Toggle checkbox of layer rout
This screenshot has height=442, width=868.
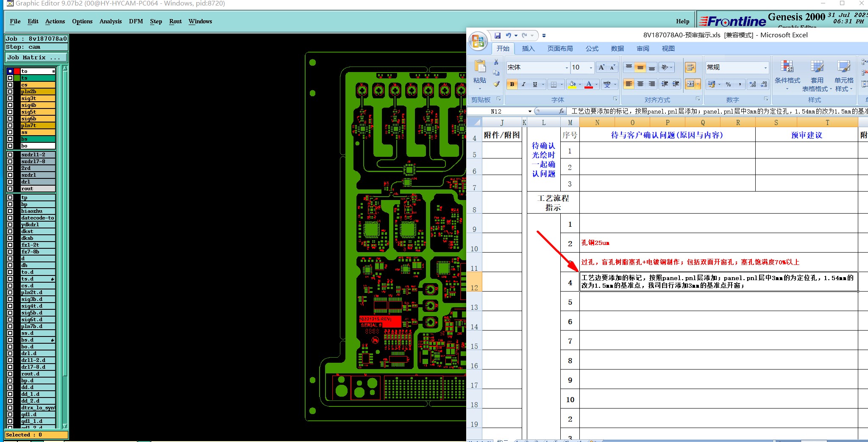tap(10, 189)
